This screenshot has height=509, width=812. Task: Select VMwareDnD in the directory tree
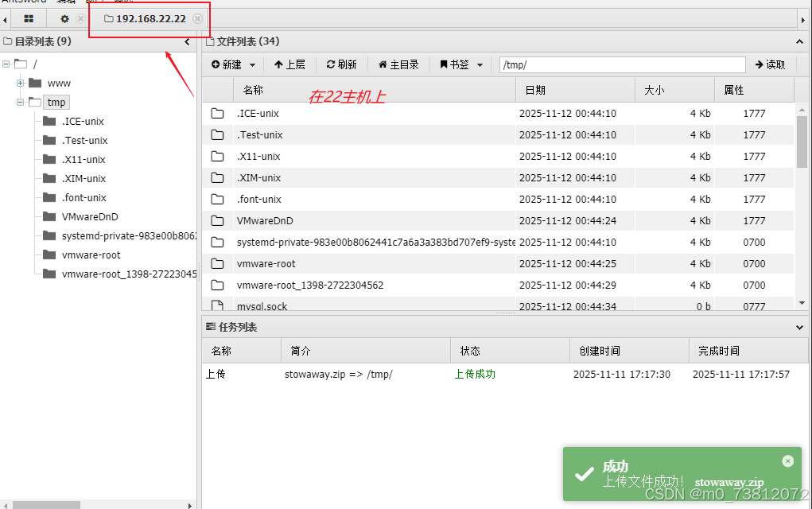pos(90,216)
